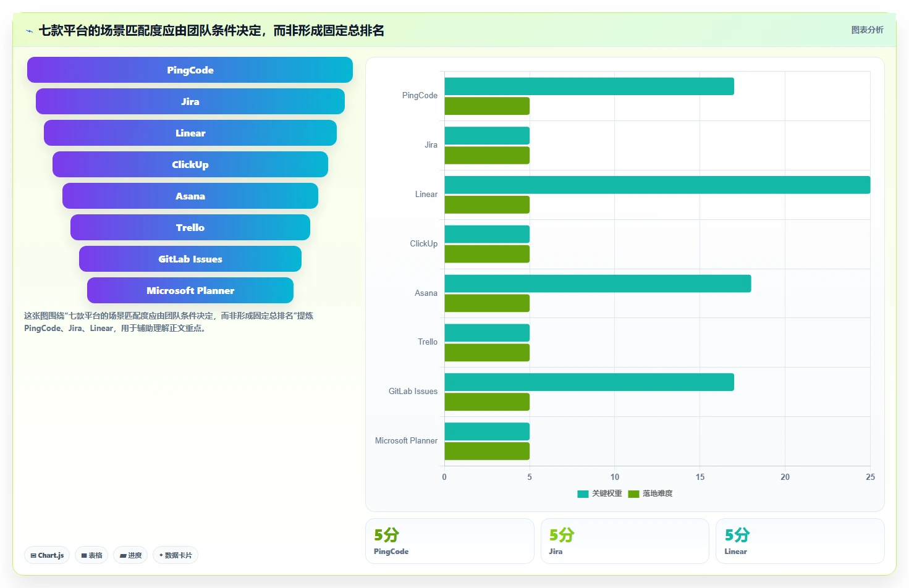The width and height of the screenshot is (909, 588).
Task: Click the x-axis tick label 20
Action: click(785, 477)
